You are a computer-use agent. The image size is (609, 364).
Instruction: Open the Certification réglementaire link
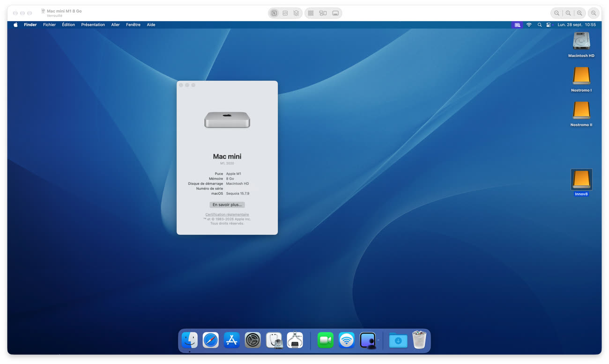[227, 214]
